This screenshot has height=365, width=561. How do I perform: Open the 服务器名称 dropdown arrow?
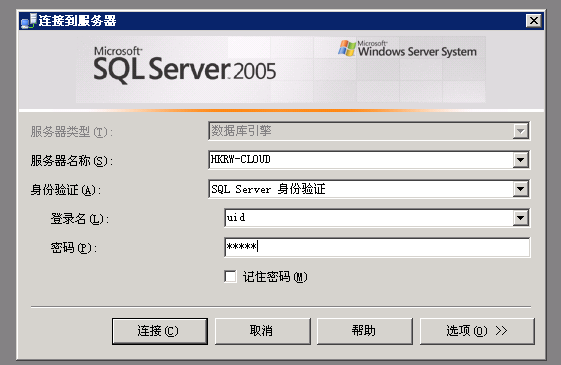click(x=521, y=160)
